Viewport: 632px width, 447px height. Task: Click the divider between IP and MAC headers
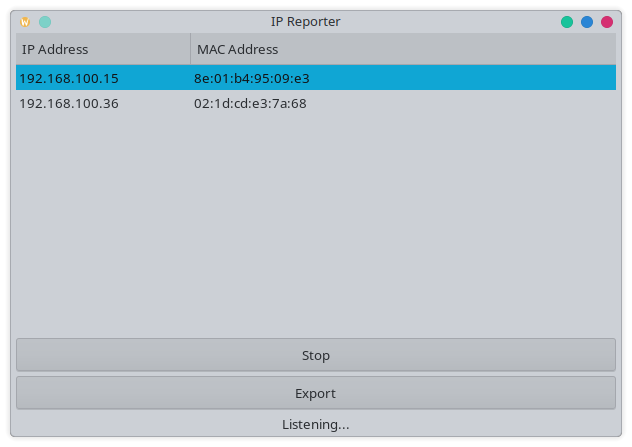pyautogui.click(x=191, y=49)
